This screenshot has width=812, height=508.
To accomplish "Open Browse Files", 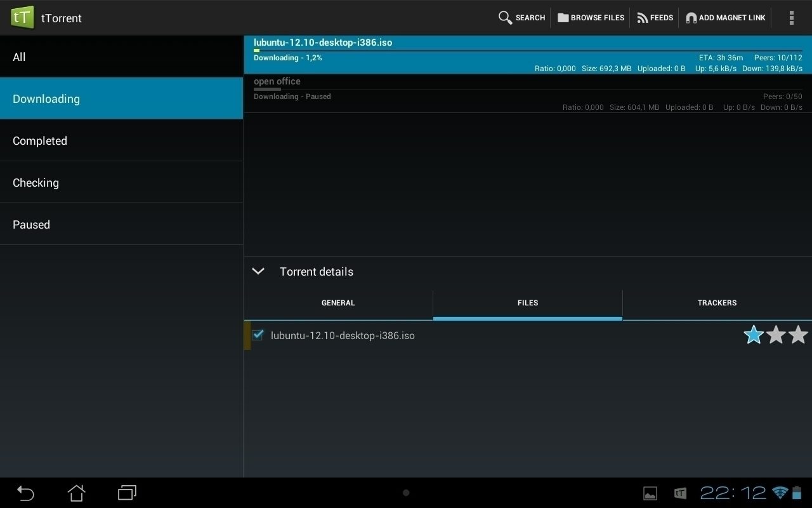I will click(x=591, y=18).
